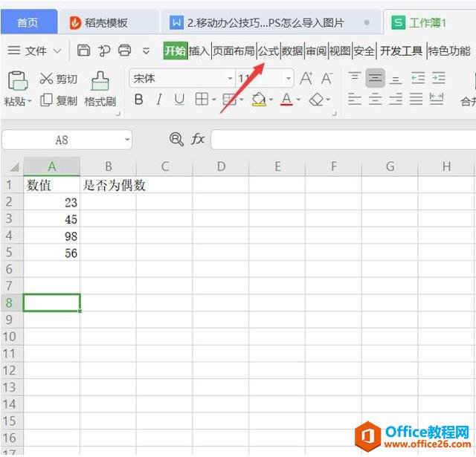This screenshot has height=457, width=476.
Task: Expand the font color dropdown arrow
Action: [x=298, y=100]
